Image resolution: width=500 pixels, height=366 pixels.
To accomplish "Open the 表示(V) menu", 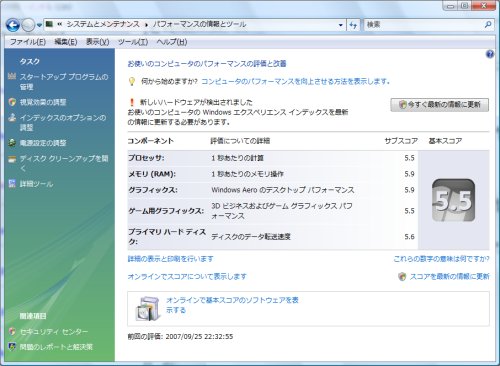I will (x=97, y=42).
